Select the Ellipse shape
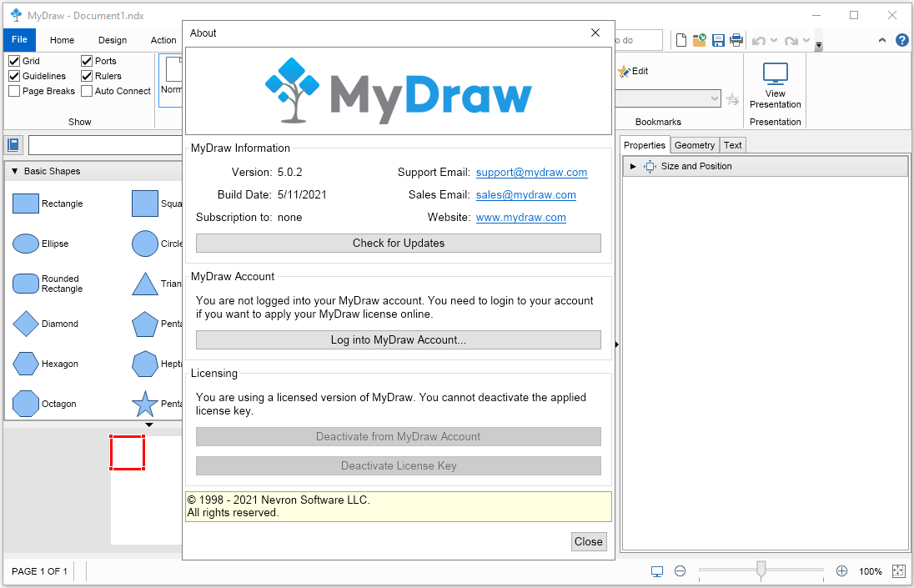Screen dimensions: 914x588 pos(26,244)
